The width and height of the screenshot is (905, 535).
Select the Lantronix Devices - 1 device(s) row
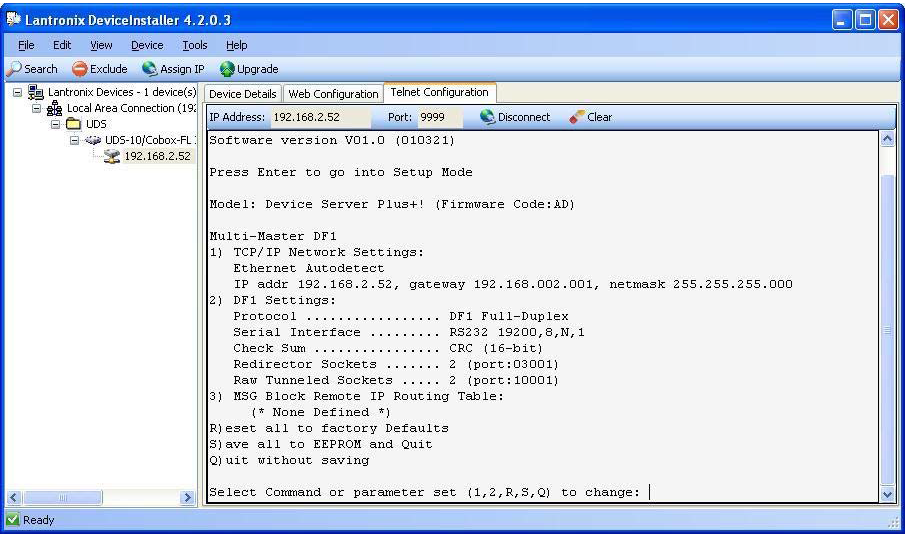coord(122,92)
